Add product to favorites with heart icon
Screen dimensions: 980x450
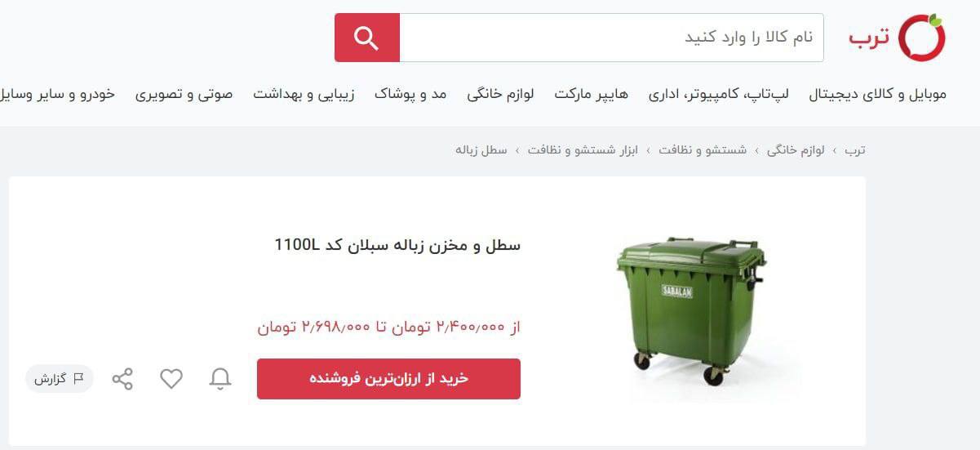point(171,379)
